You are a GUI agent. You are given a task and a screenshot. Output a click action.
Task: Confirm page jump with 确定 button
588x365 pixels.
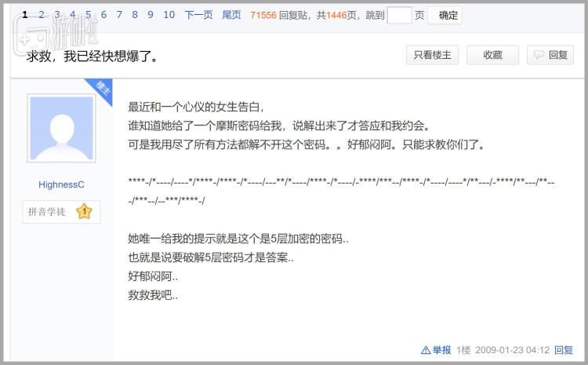[445, 16]
